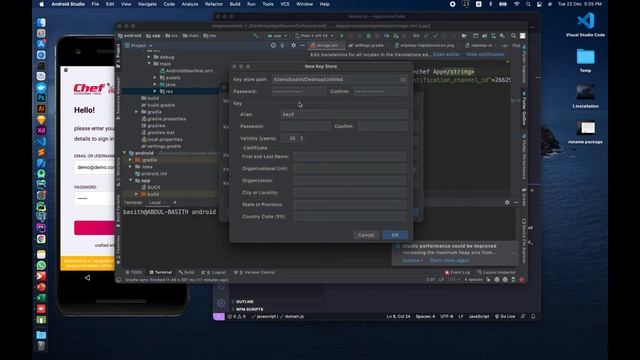Open the Layout Inspector

tap(496, 272)
